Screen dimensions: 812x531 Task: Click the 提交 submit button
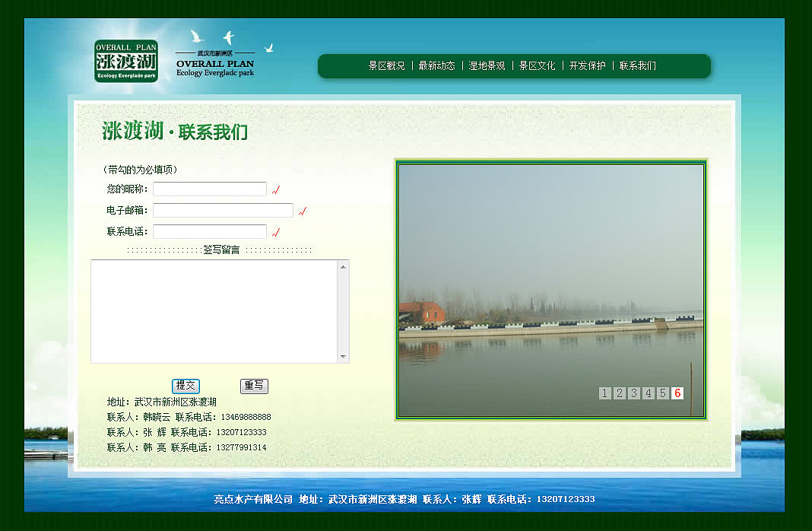coord(186,386)
